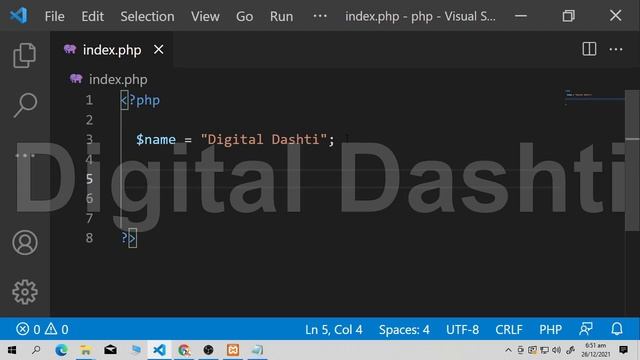This screenshot has width=640, height=360.
Task: Open the Go menu
Action: point(244,16)
